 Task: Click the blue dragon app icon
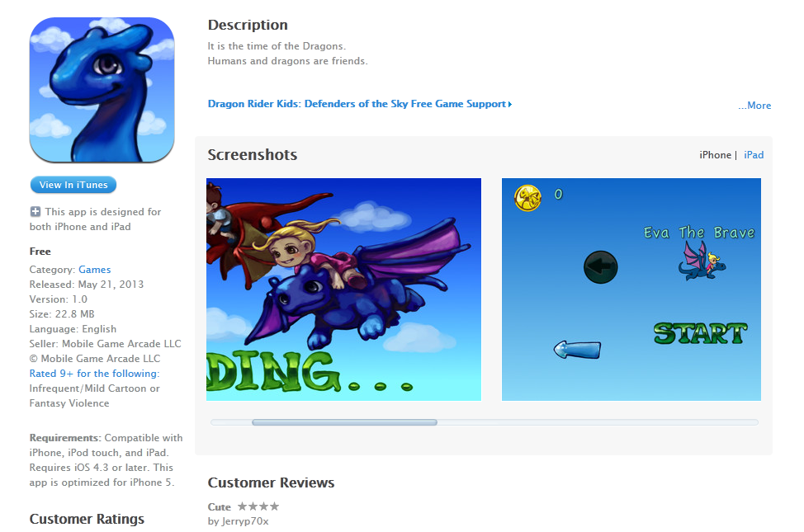102,90
